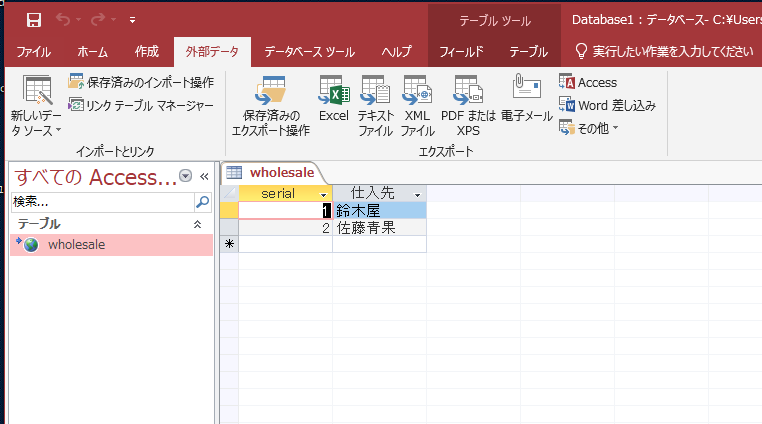Switch to the 作成 ribbon tab

point(146,52)
